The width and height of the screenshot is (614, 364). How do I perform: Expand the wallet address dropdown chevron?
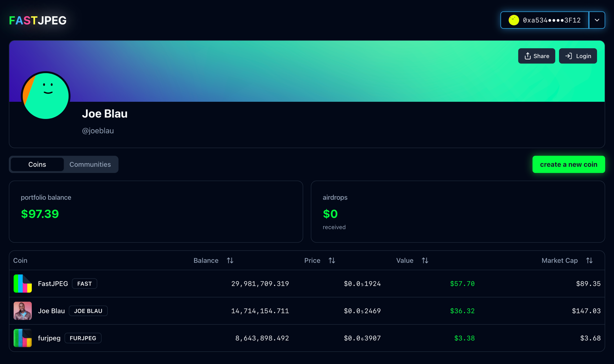click(x=597, y=20)
